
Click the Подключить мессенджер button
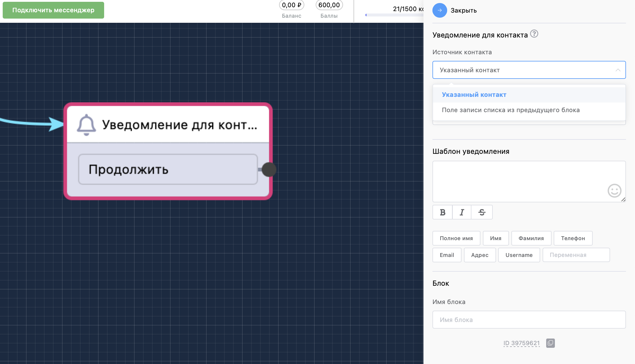(53, 10)
